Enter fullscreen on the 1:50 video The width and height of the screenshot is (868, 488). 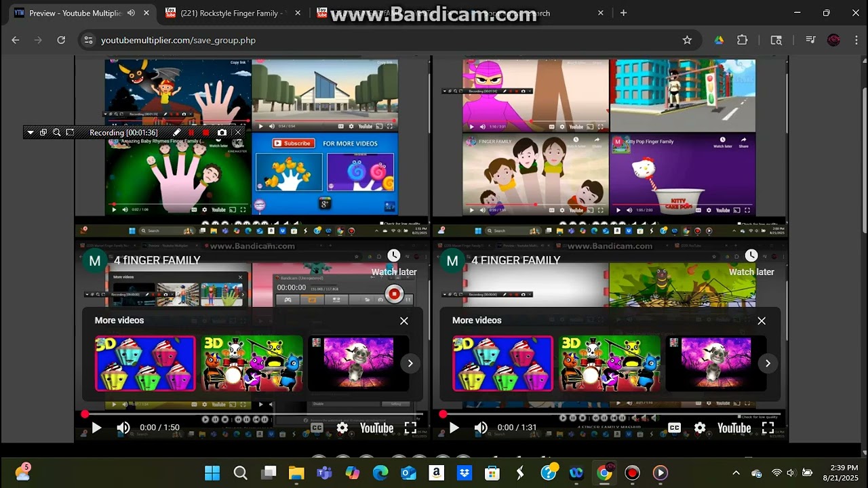(x=410, y=428)
